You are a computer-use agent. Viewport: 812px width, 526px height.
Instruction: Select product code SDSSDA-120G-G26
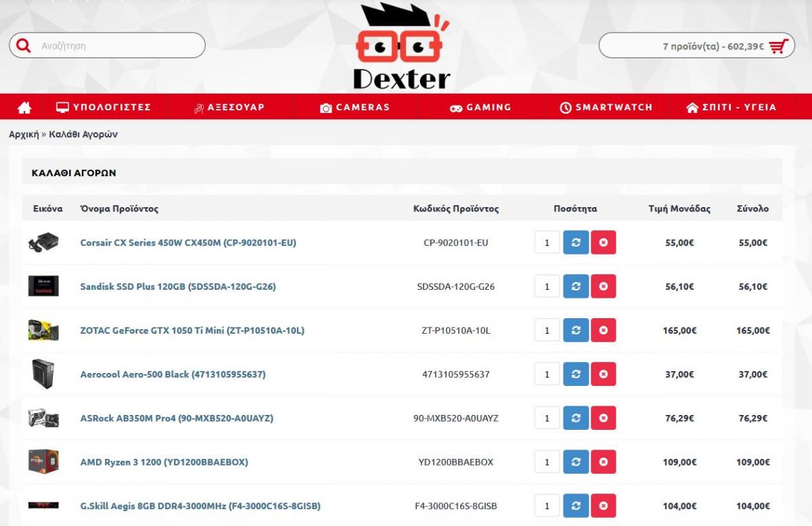[x=455, y=286]
